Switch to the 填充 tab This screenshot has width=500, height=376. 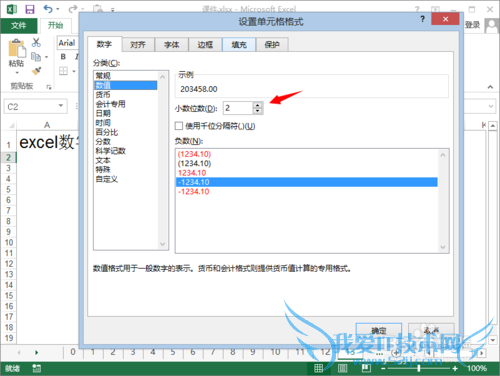[x=239, y=45]
